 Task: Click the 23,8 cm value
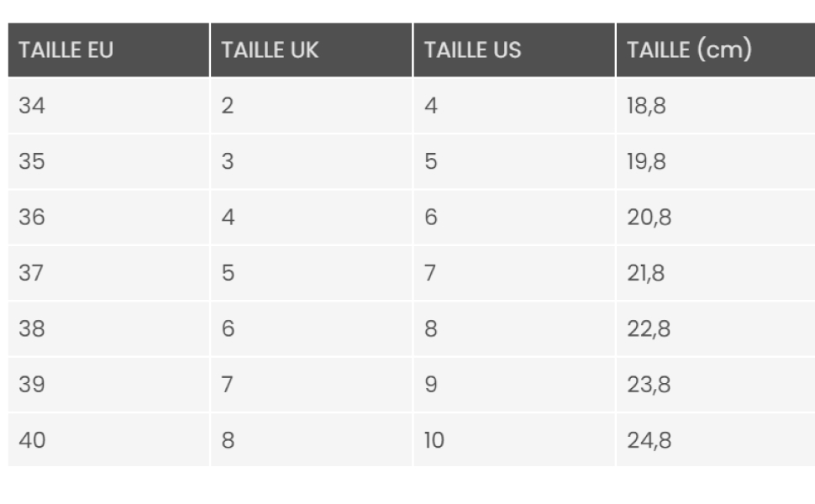tap(649, 385)
